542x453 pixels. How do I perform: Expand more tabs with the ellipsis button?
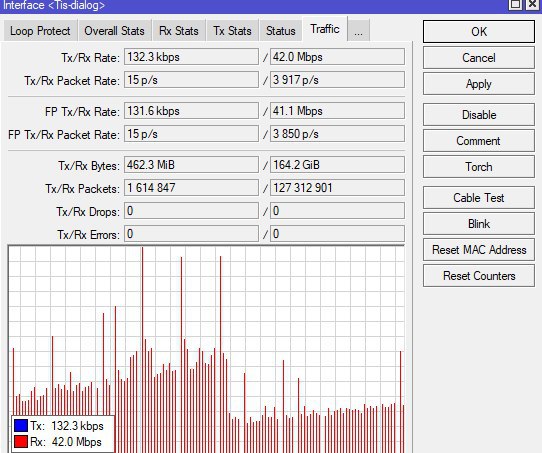[x=358, y=31]
